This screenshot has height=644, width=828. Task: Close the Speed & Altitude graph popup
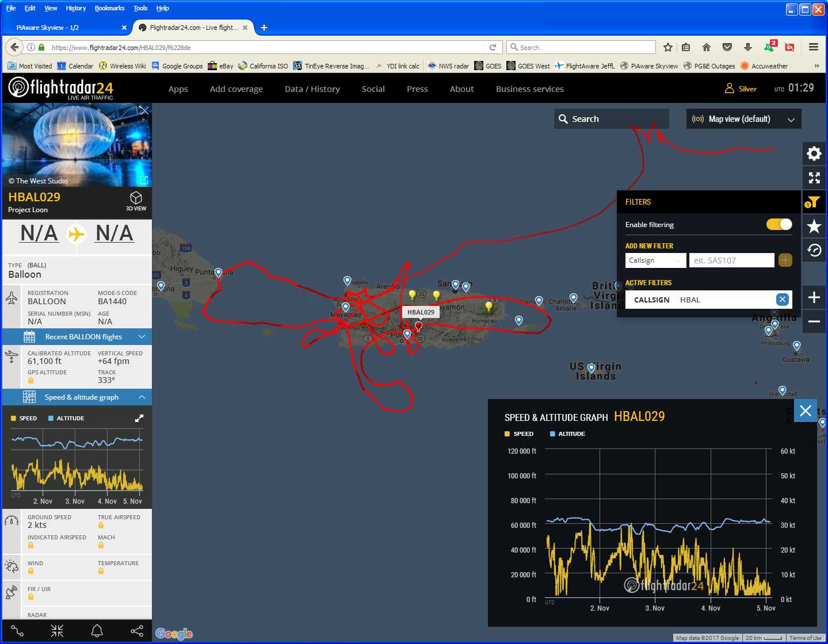[805, 411]
